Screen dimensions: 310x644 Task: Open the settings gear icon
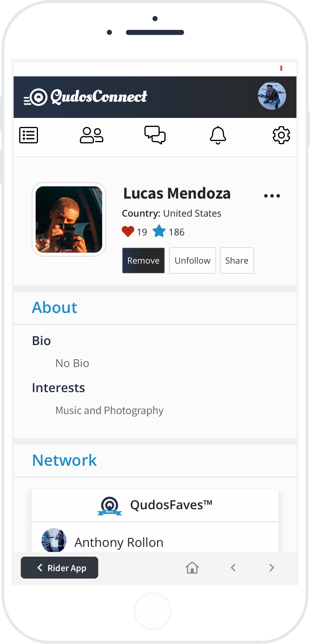tap(281, 136)
